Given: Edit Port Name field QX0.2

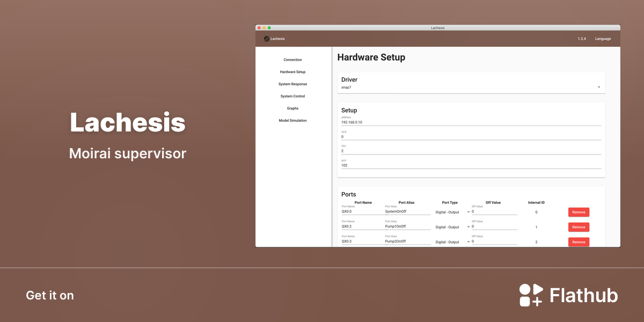Looking at the screenshot, I should (363, 226).
